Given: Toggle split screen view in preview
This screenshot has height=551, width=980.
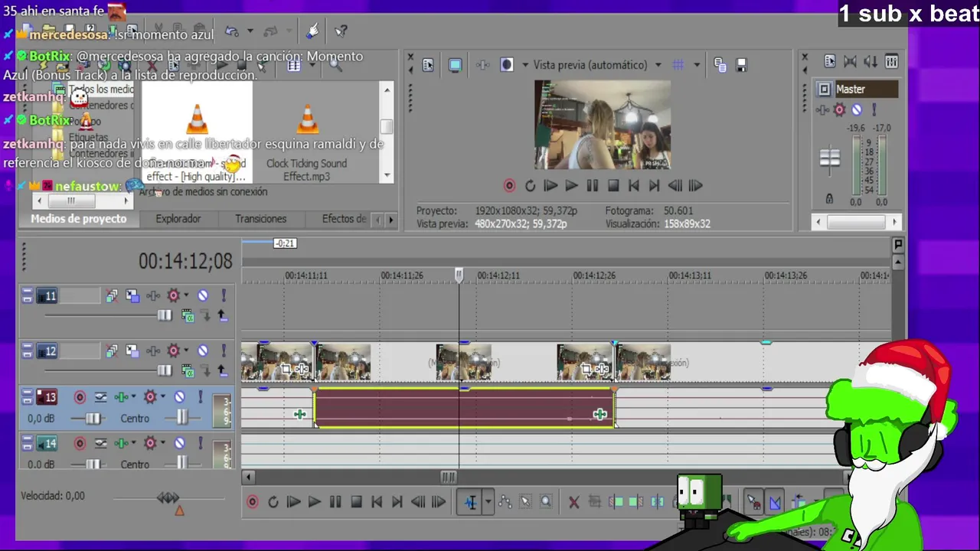Looking at the screenshot, I should click(506, 65).
